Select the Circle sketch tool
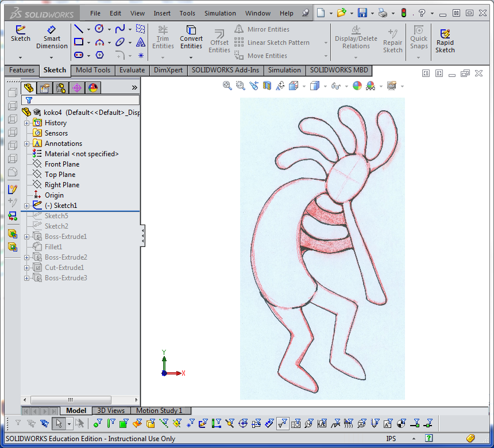494x448 pixels. click(99, 29)
